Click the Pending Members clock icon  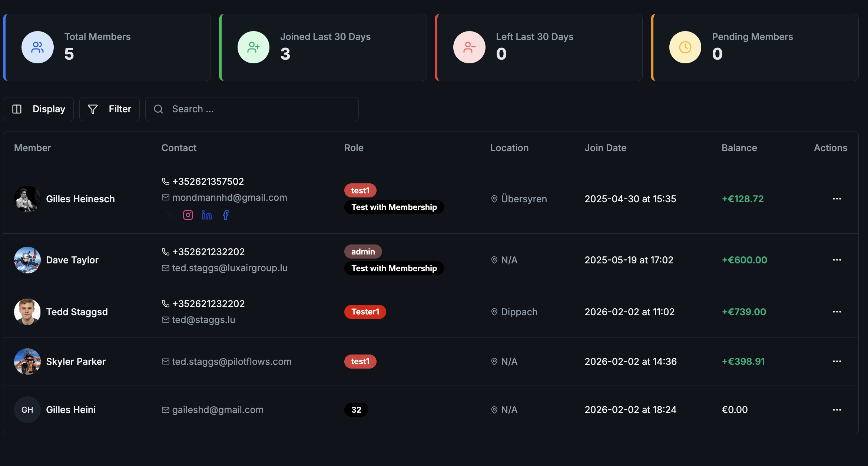[685, 47]
